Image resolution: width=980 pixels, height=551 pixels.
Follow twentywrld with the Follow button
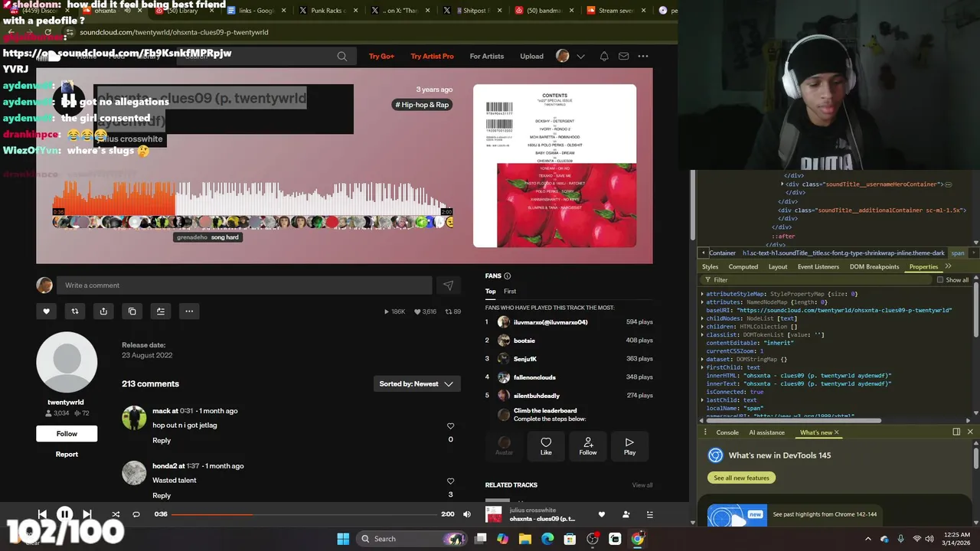[x=67, y=434]
